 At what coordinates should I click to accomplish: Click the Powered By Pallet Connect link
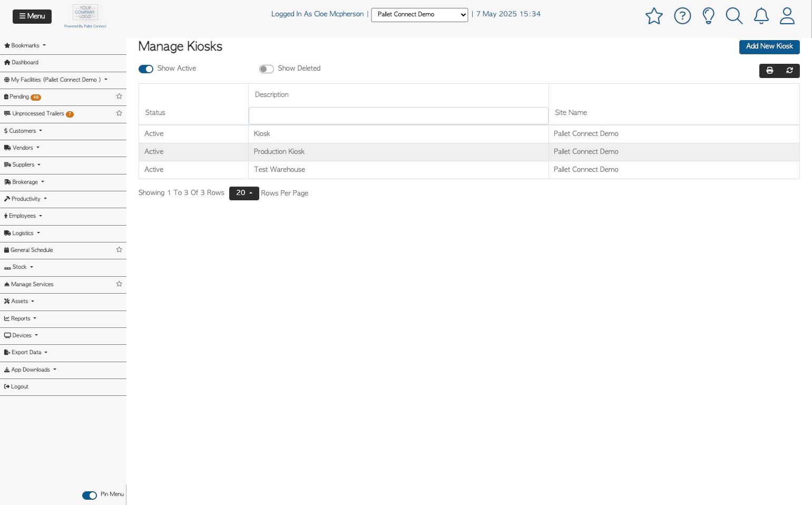[x=85, y=26]
